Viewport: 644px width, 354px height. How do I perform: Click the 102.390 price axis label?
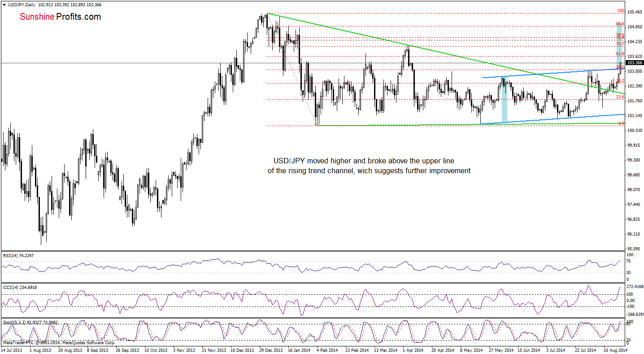tap(635, 86)
